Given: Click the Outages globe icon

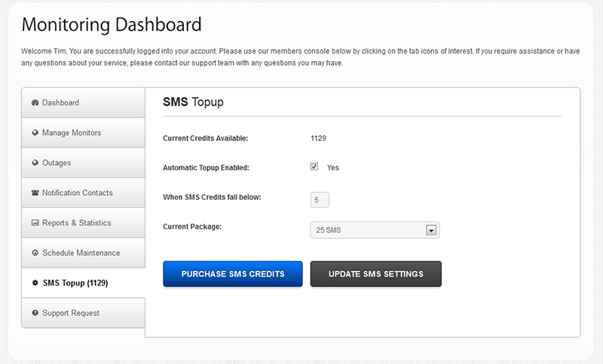Looking at the screenshot, I should point(35,163).
